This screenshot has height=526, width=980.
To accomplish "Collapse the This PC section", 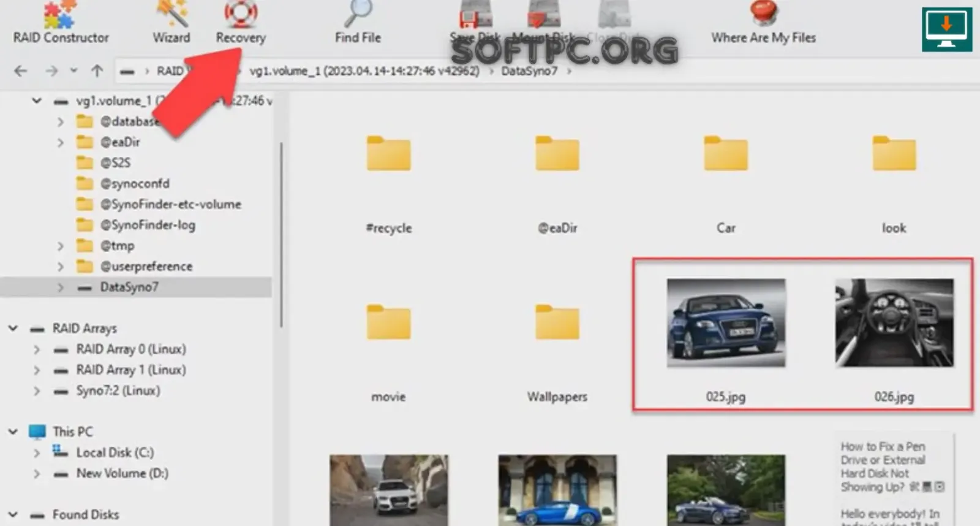I will [x=13, y=432].
